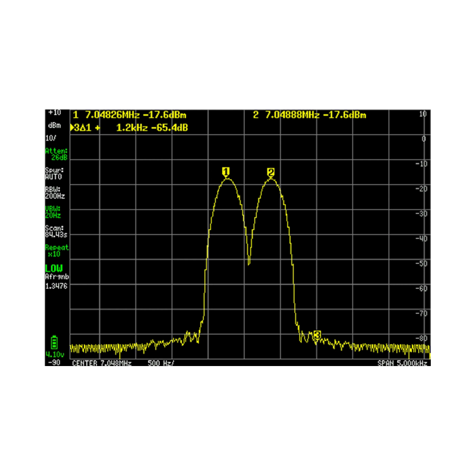Tap the Scan 84.43s sweep time
This screenshot has width=476, height=476.
(55, 231)
